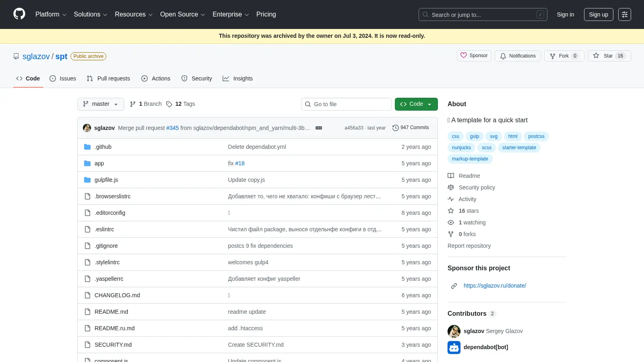Click sglazov avatar in commit bar
644x362 pixels.
(x=87, y=128)
